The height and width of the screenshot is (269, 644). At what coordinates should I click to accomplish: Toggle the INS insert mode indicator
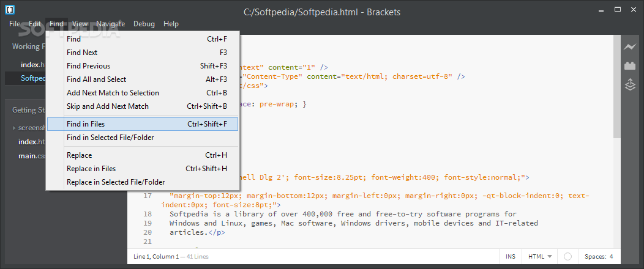(511, 257)
